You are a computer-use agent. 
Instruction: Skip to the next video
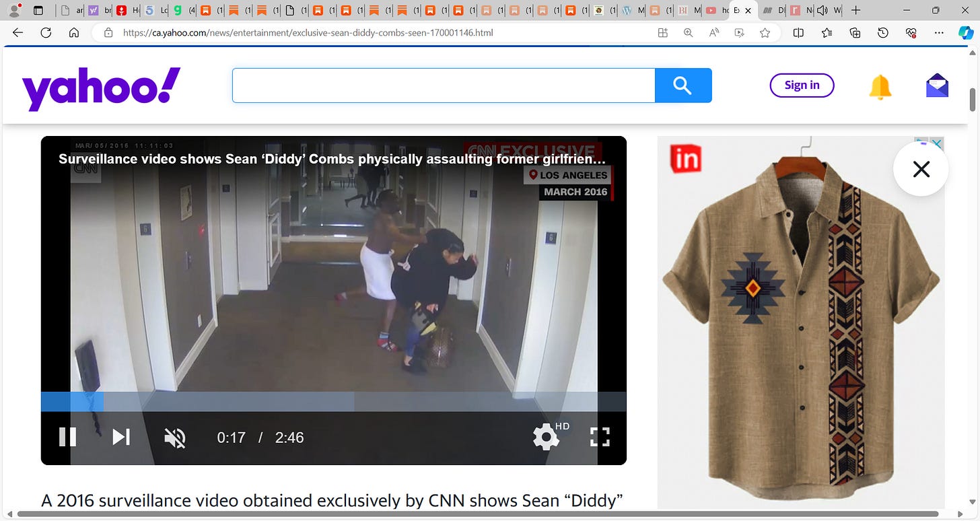pyautogui.click(x=121, y=437)
